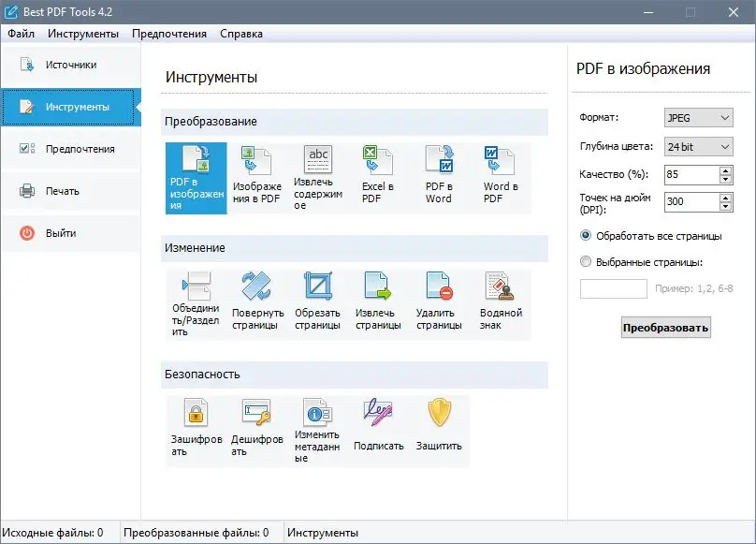Open the Изменить метаданные tool
This screenshot has height=544, width=756.
click(316, 428)
